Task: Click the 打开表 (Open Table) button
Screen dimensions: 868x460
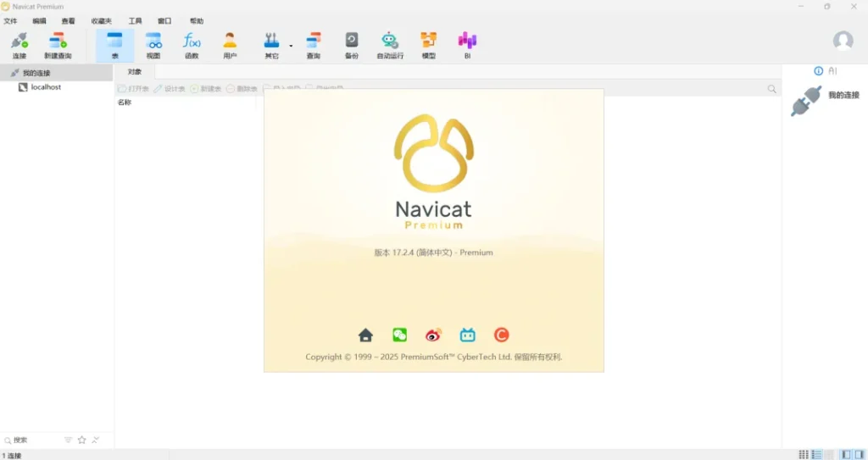Action: 133,89
